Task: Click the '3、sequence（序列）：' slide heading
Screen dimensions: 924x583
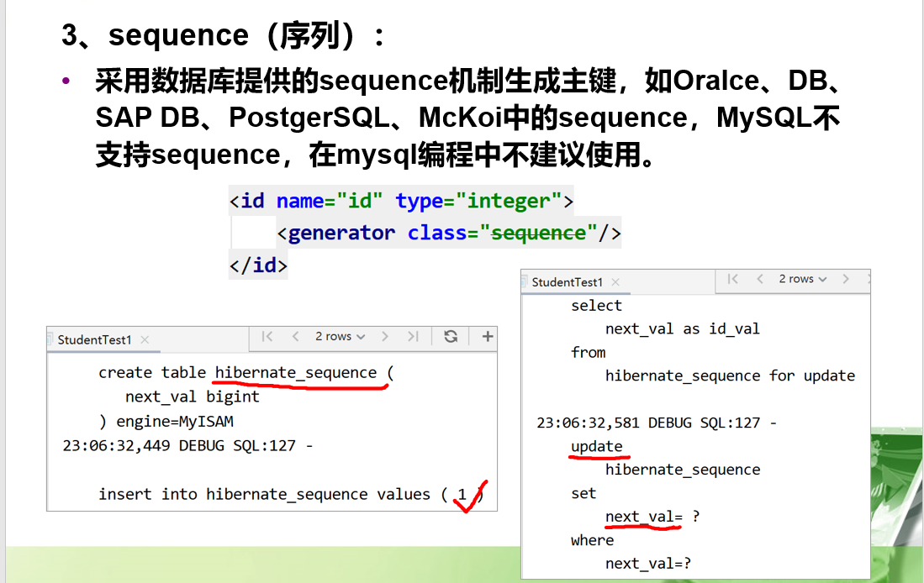Action: 224,35
